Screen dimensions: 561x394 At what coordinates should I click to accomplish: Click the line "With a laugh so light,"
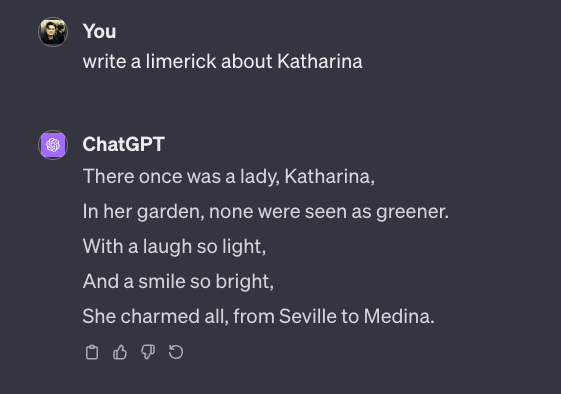click(x=174, y=247)
